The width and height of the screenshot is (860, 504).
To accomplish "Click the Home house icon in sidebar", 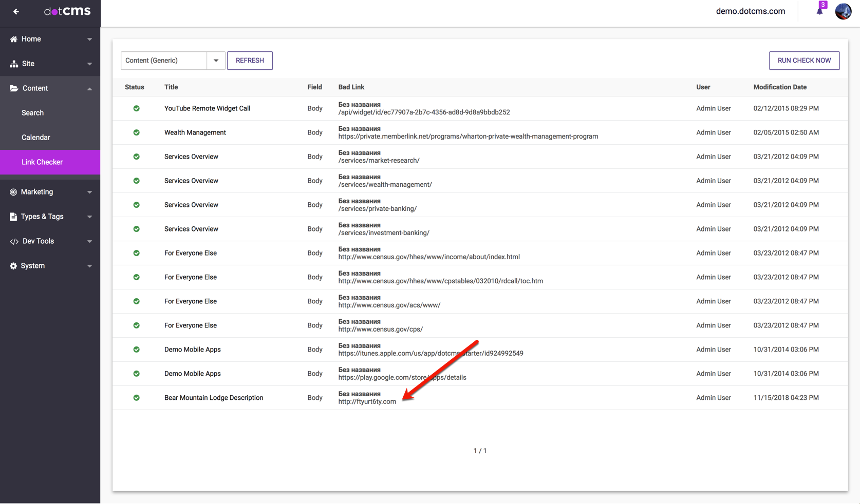I will click(13, 39).
